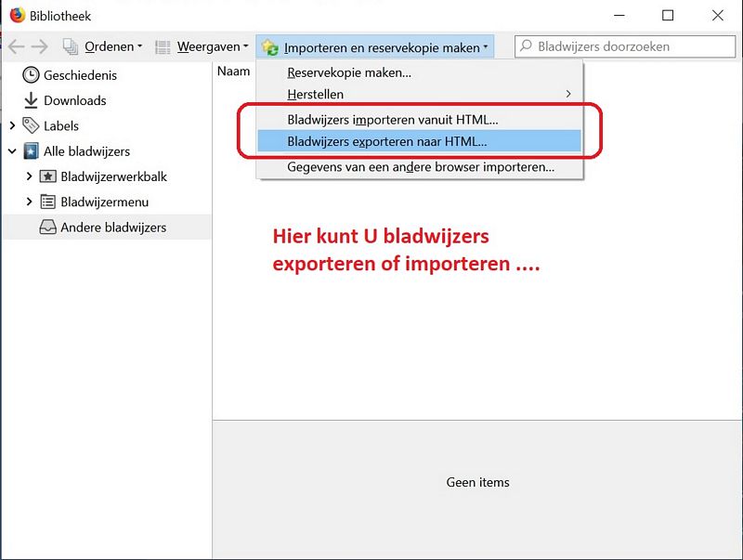Choose Reservekopie maken menu entry
This screenshot has width=743, height=560.
point(420,72)
